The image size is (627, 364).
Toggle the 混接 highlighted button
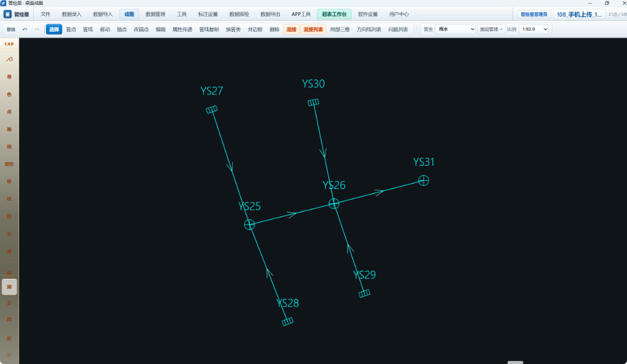(291, 29)
